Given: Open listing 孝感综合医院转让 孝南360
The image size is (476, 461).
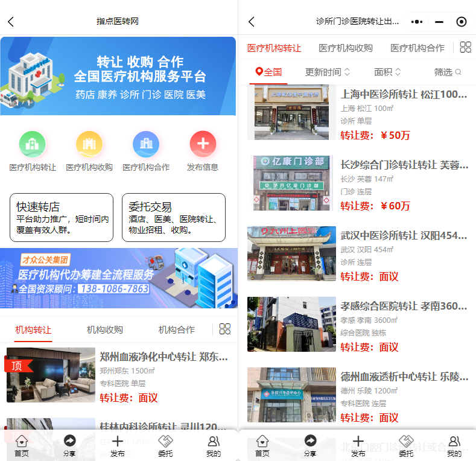Looking at the screenshot, I should tap(404, 306).
